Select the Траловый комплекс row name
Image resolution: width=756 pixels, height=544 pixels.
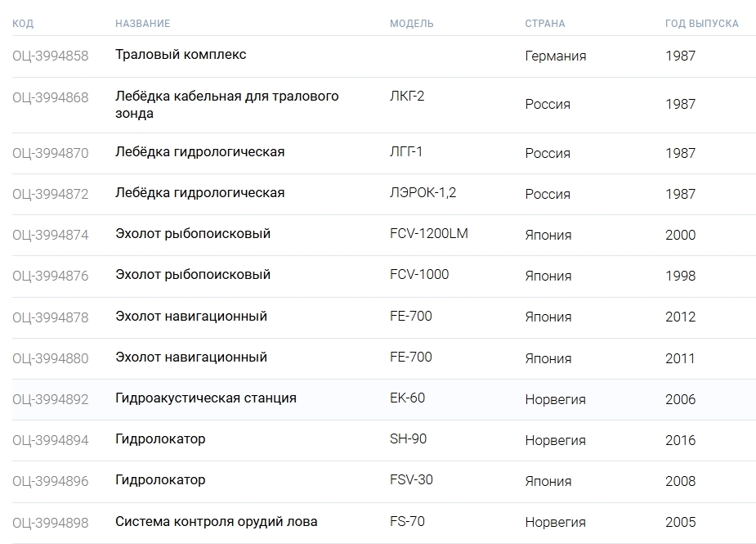[x=181, y=55]
